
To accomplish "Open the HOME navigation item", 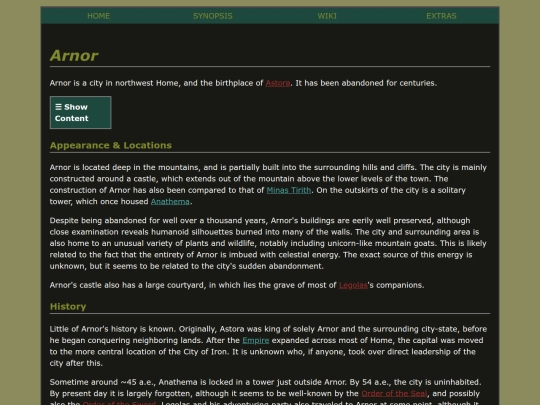I will coord(98,16).
